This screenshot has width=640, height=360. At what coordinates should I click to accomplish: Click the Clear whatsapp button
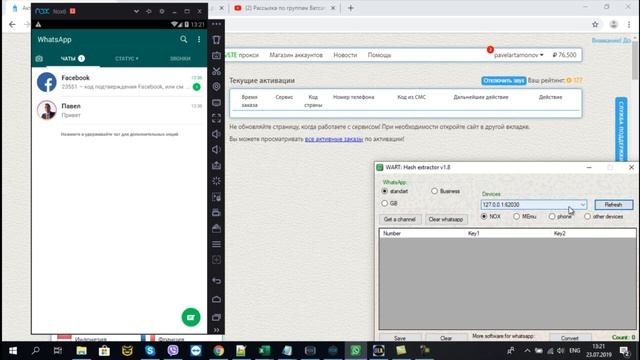coord(446,219)
